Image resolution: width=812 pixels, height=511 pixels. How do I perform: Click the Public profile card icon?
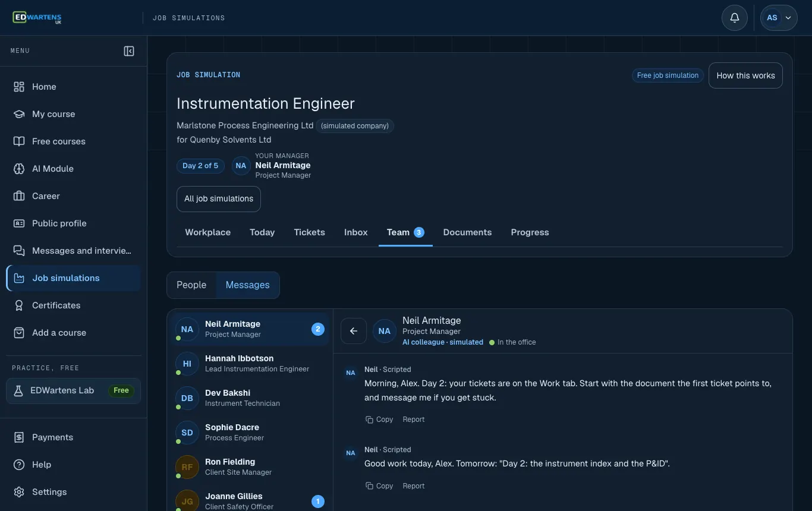19,223
